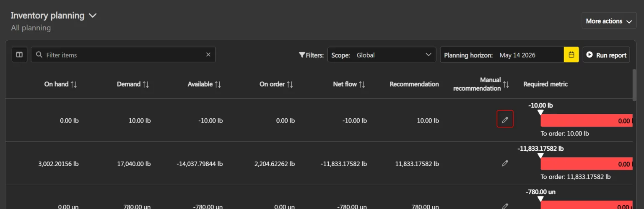Edit manual recommendation for 11,833.17582 lb row

point(505,163)
